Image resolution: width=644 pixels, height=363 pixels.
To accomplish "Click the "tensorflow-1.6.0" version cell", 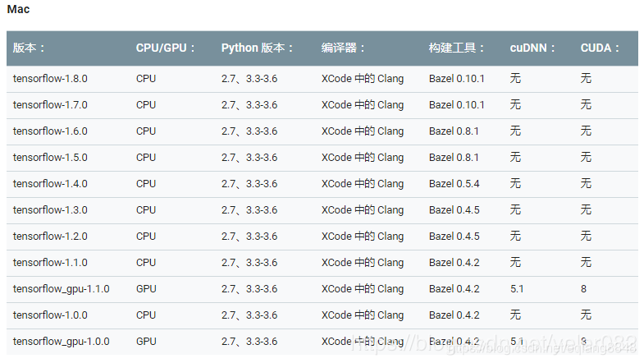I will point(50,131).
